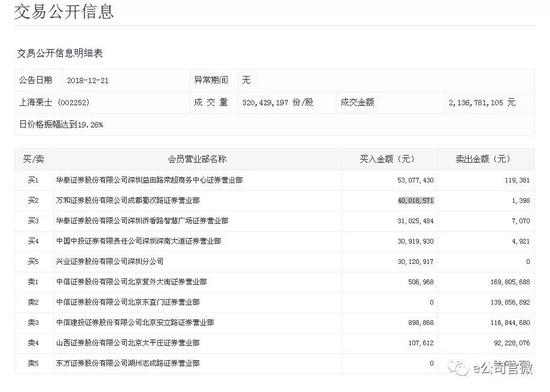Select the buy amount in row 卖3
The image size is (550, 392).
coord(421,323)
